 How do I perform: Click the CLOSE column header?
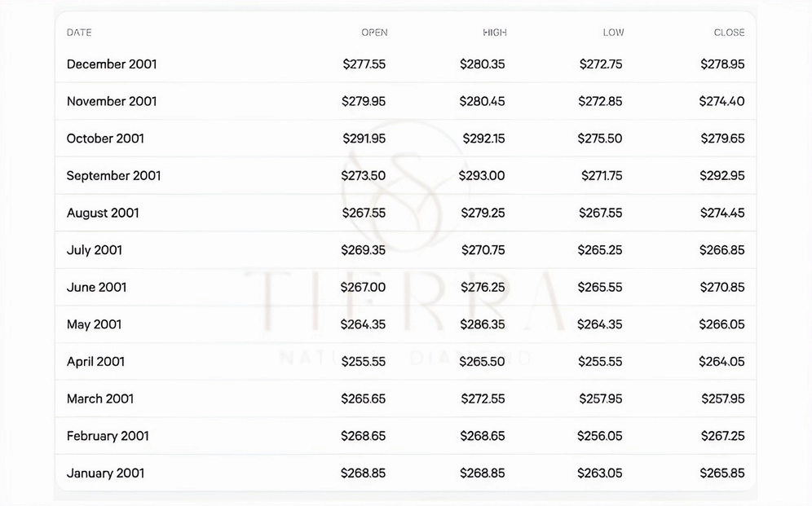pos(729,33)
